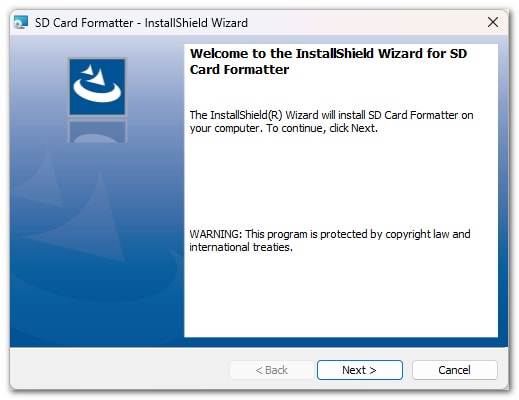
Task: Close the InstallShield Wizard window
Action: point(493,22)
